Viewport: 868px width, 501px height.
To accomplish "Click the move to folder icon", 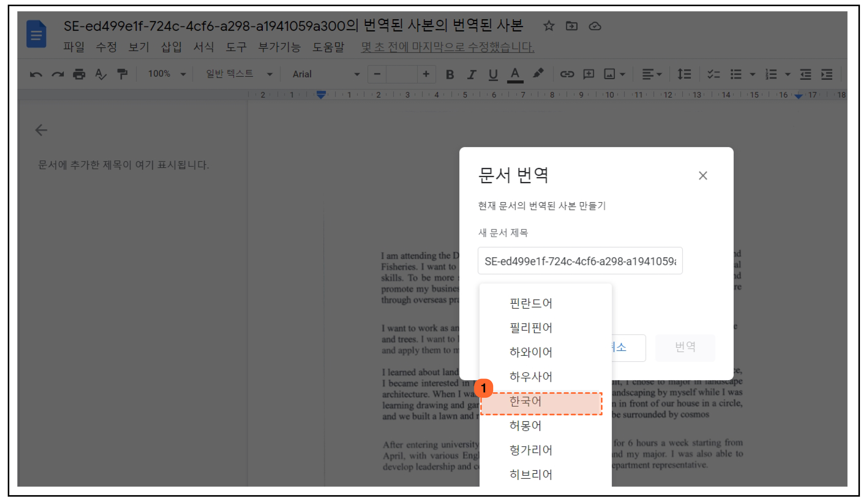I will (571, 26).
